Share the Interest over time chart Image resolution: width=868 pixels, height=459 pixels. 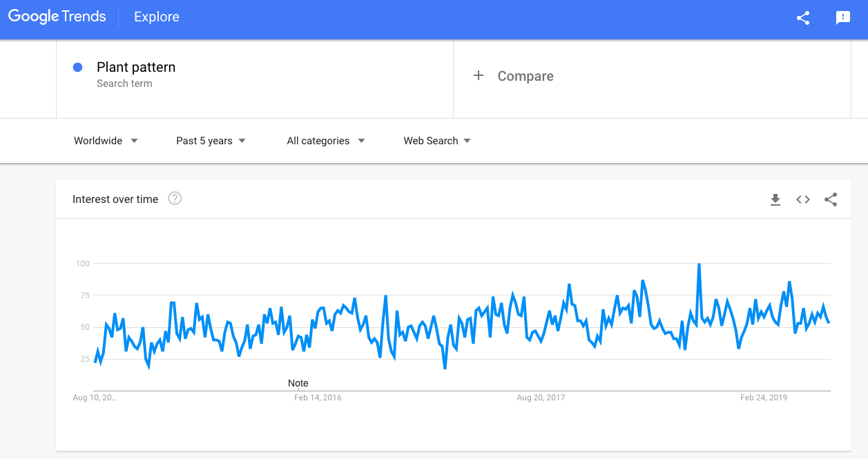(x=831, y=199)
